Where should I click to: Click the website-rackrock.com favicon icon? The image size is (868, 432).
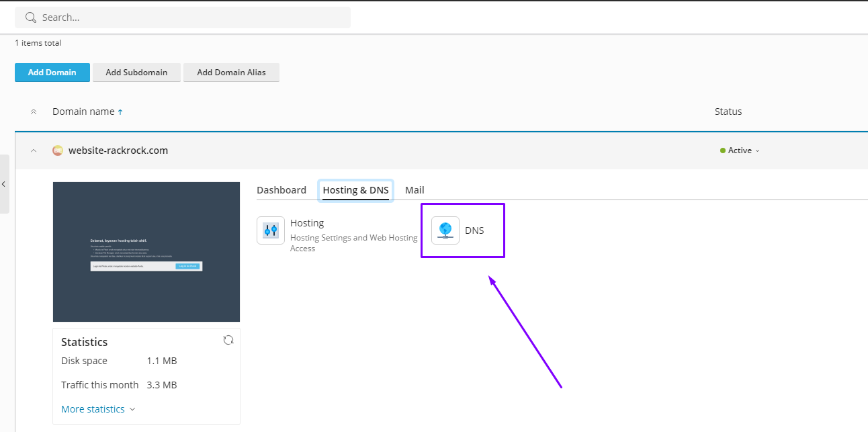[58, 150]
